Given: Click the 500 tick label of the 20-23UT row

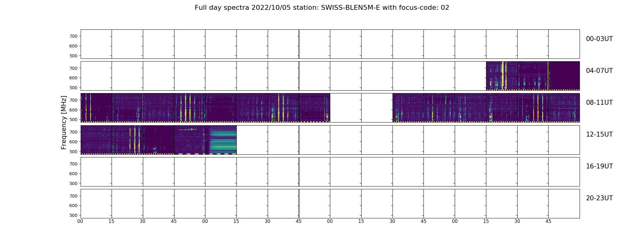Looking at the screenshot, I should pos(74,215).
